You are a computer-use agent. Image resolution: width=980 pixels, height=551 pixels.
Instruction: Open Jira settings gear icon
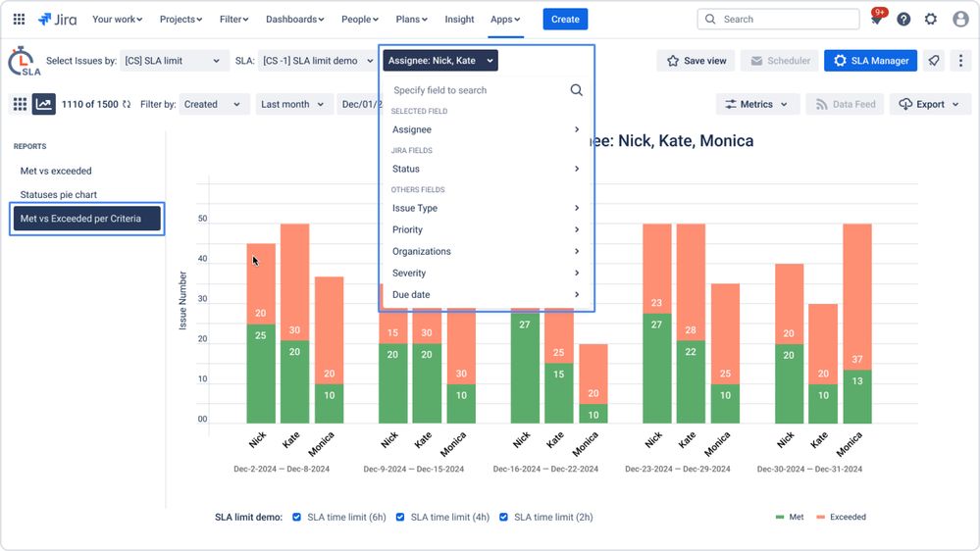tap(931, 20)
